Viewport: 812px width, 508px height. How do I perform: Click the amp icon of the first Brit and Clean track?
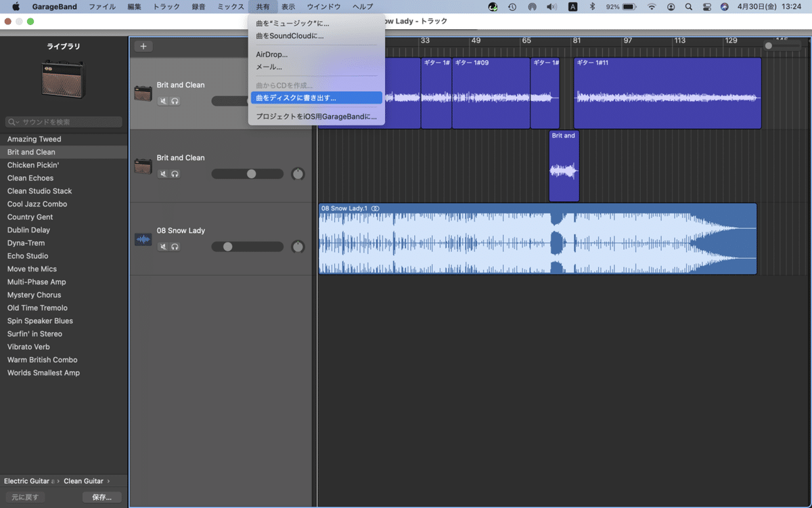click(143, 93)
